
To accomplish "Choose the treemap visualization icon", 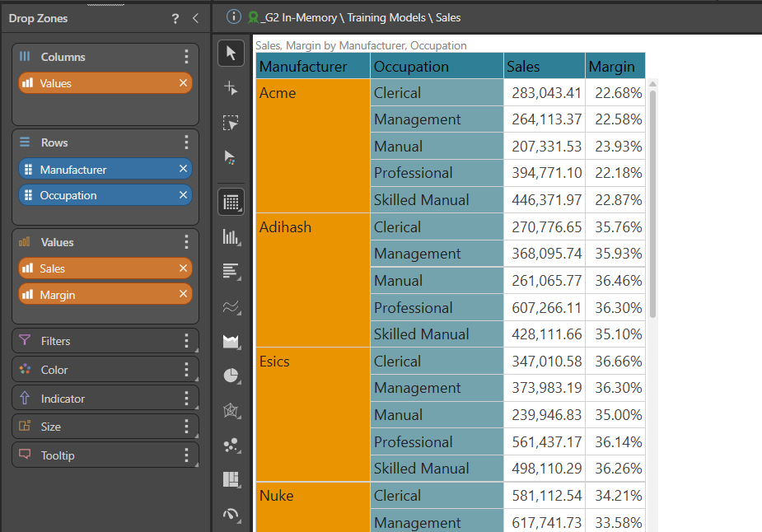I will pyautogui.click(x=231, y=479).
